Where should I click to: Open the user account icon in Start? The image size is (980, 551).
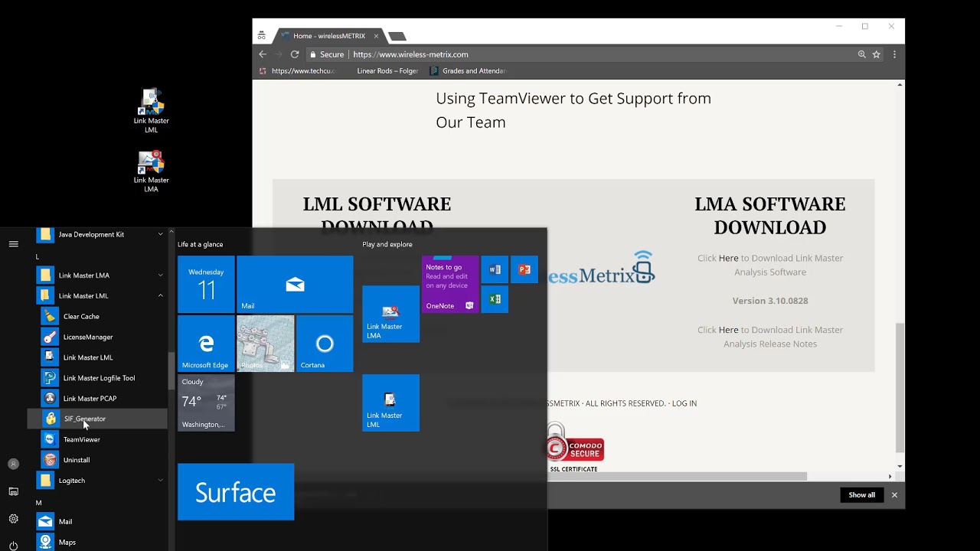point(13,464)
